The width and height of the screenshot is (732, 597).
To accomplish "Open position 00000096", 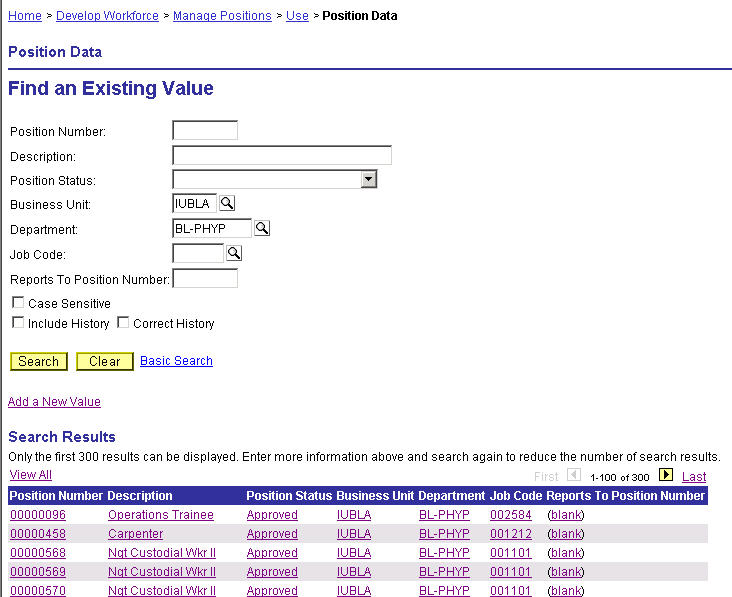I will point(38,515).
